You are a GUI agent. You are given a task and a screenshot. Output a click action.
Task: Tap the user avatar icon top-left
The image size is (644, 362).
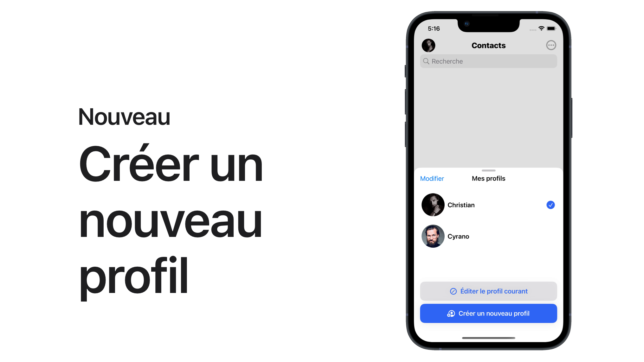point(428,45)
